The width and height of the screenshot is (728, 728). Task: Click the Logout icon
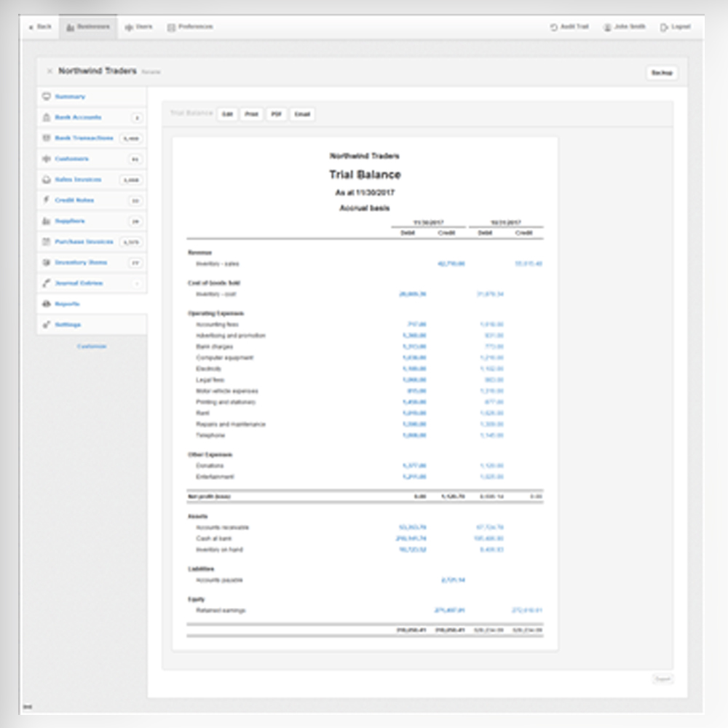664,28
